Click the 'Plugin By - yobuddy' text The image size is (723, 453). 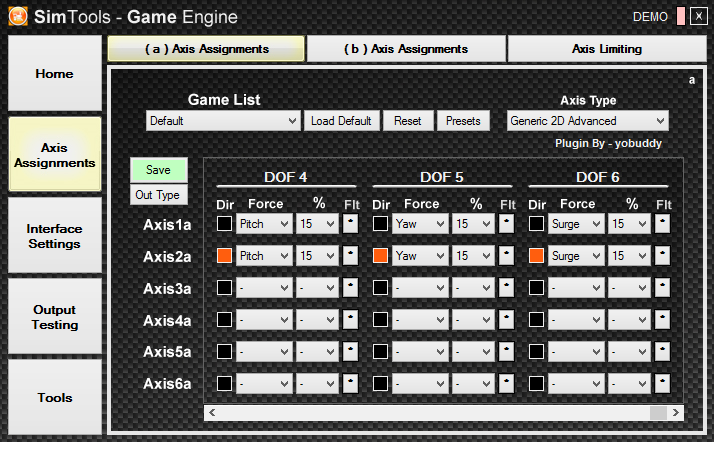click(608, 143)
